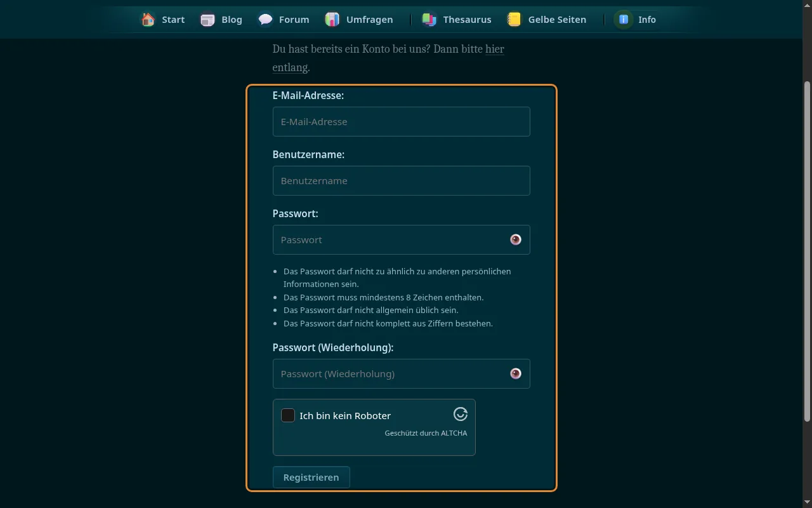Click the 'E-Mail-Adresse:' label

(x=308, y=95)
